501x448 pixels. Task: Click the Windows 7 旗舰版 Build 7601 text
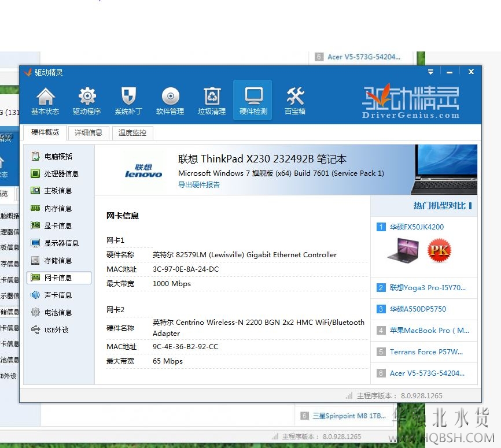click(x=281, y=173)
